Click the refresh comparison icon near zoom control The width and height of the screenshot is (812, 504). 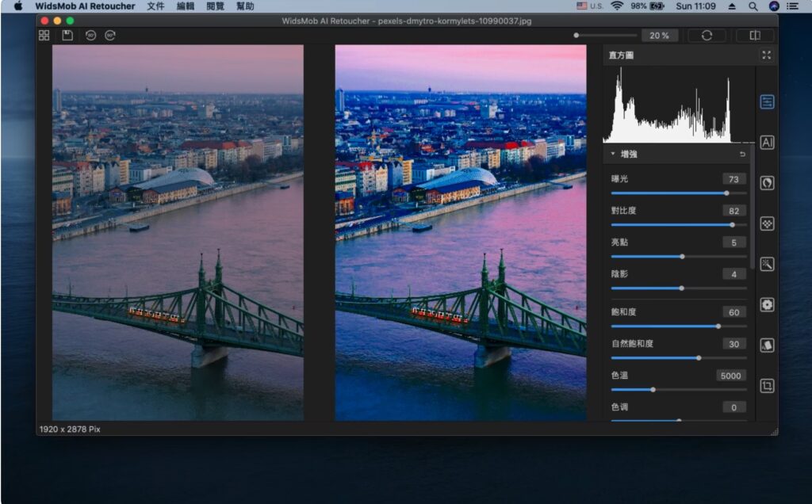pos(706,35)
